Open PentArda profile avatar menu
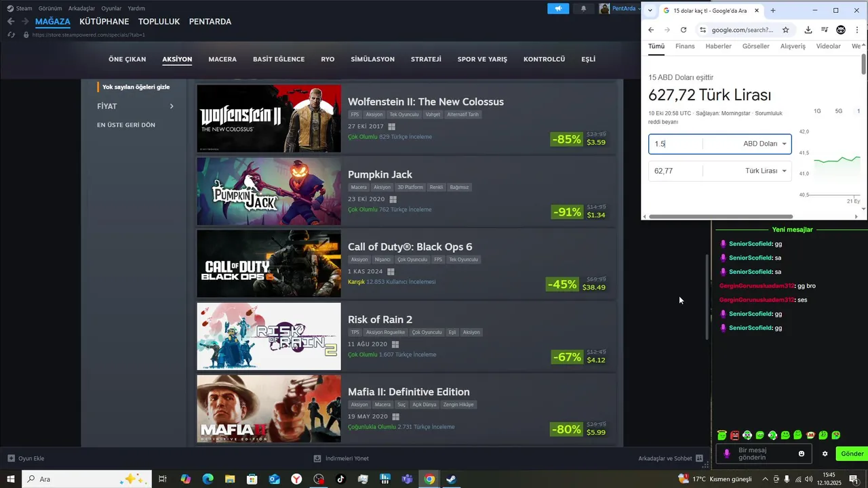The image size is (868, 488). [604, 9]
